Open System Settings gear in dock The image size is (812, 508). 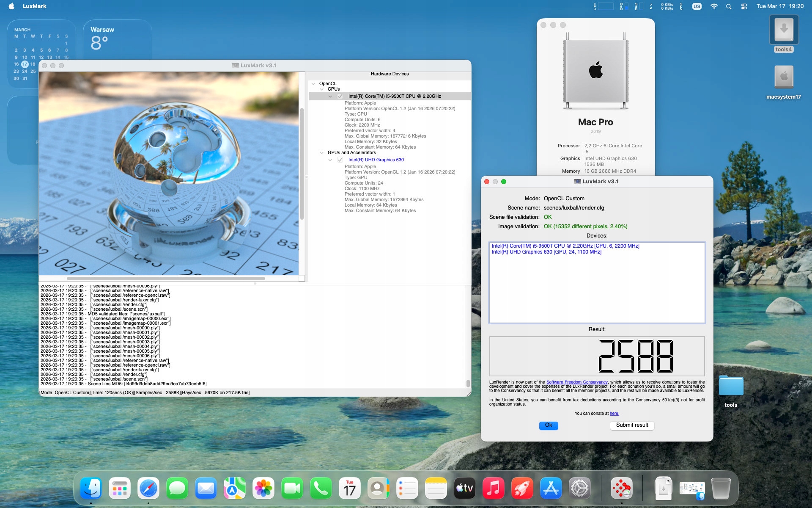[579, 489]
